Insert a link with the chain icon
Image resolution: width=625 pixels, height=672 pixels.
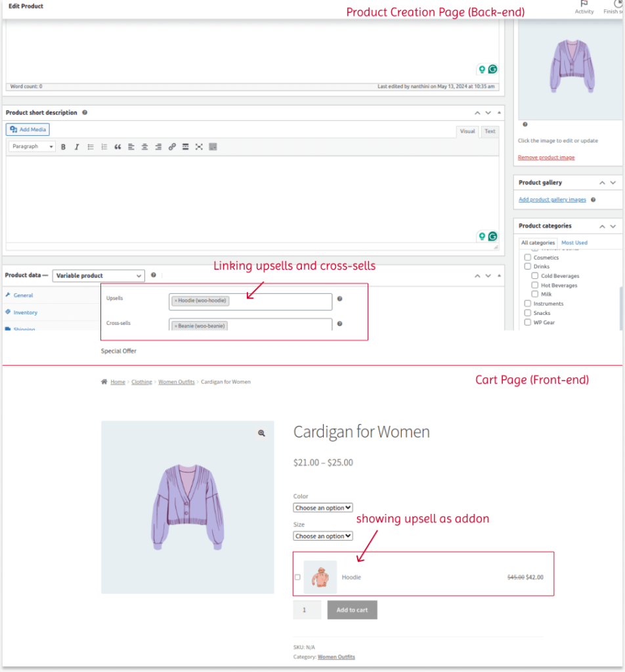172,146
